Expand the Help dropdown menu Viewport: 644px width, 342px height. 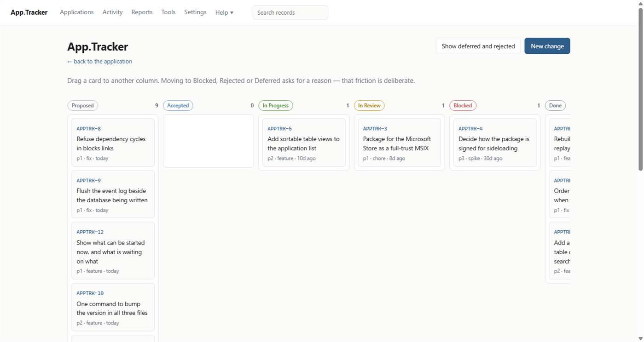click(224, 12)
